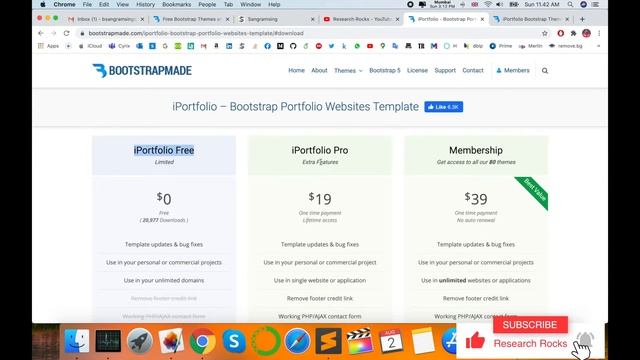
Task: Open the iCloud bookmark
Action: pyautogui.click(x=91, y=46)
